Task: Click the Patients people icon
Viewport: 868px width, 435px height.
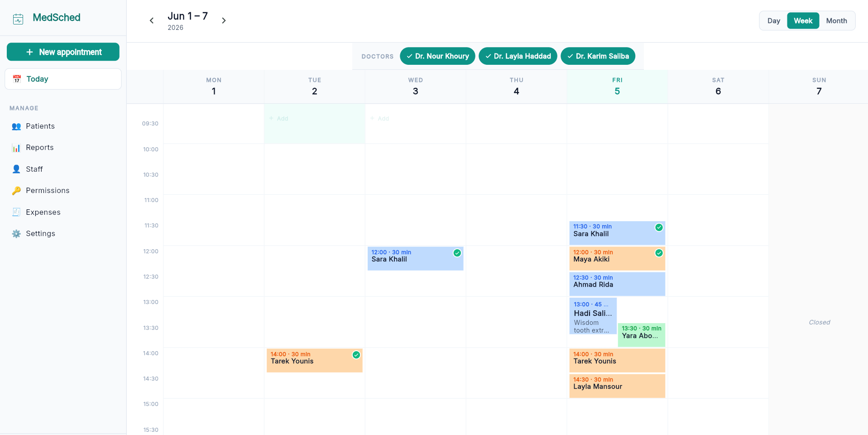Action: 16,126
